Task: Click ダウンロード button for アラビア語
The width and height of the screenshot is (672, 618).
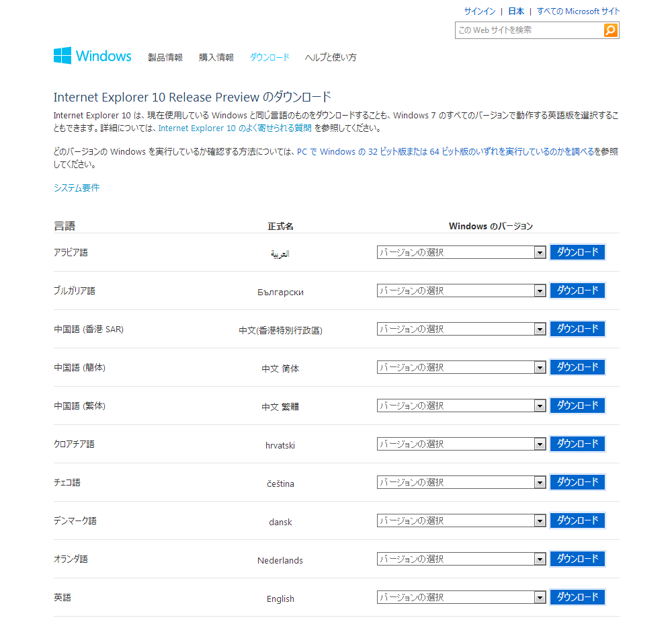Action: click(x=577, y=252)
